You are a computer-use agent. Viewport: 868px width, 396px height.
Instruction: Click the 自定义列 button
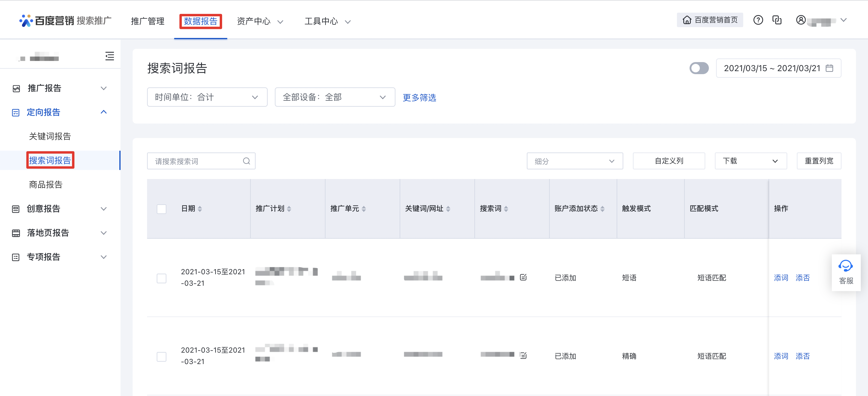coord(668,161)
